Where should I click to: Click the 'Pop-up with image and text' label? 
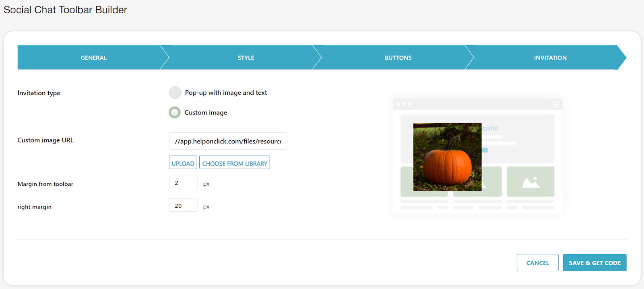click(x=226, y=92)
